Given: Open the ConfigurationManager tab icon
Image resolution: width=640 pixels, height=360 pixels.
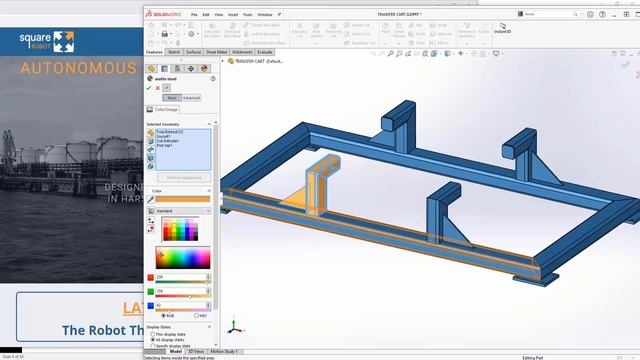Looking at the screenshot, I should point(178,69).
